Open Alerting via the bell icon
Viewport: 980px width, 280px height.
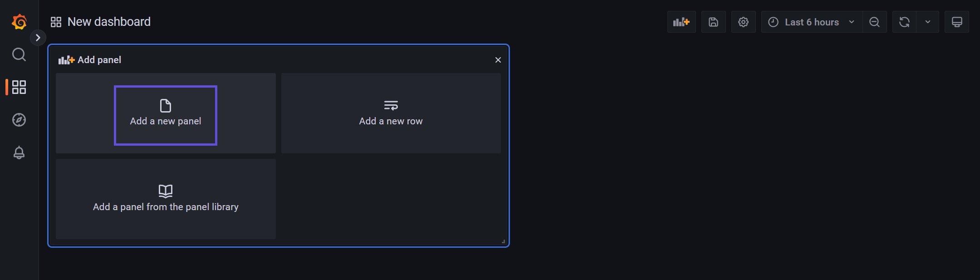point(19,152)
